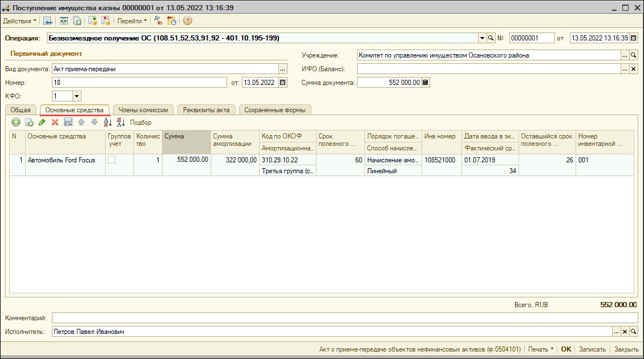Viewport: 644px width, 359px height.
Task: Open the Действия dropdown menu
Action: click(x=19, y=21)
